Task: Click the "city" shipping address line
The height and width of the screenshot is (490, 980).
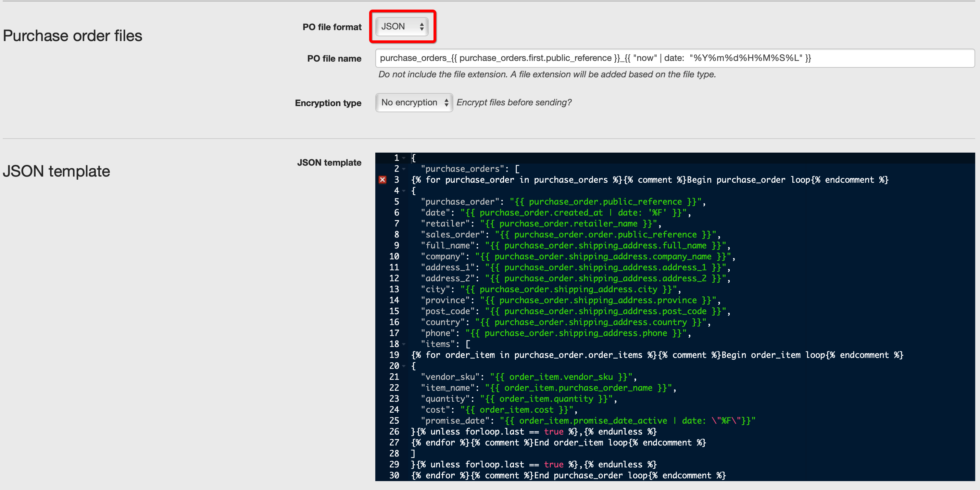Action: (x=551, y=289)
